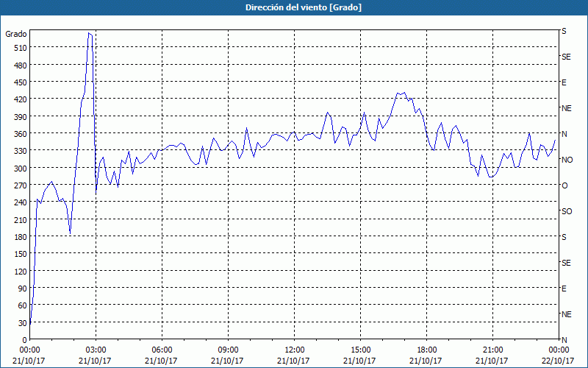Click the 'N' compass label level with 0

click(564, 340)
